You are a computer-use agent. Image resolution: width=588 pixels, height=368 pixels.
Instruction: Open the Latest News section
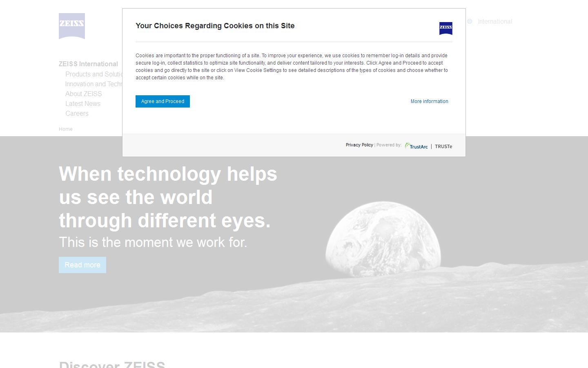click(x=83, y=104)
